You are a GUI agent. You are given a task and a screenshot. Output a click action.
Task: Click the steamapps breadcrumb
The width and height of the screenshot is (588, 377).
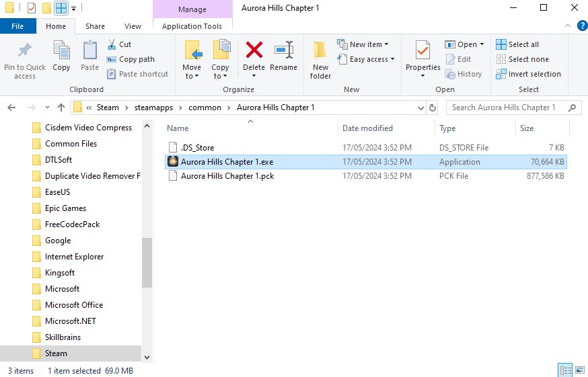(154, 108)
